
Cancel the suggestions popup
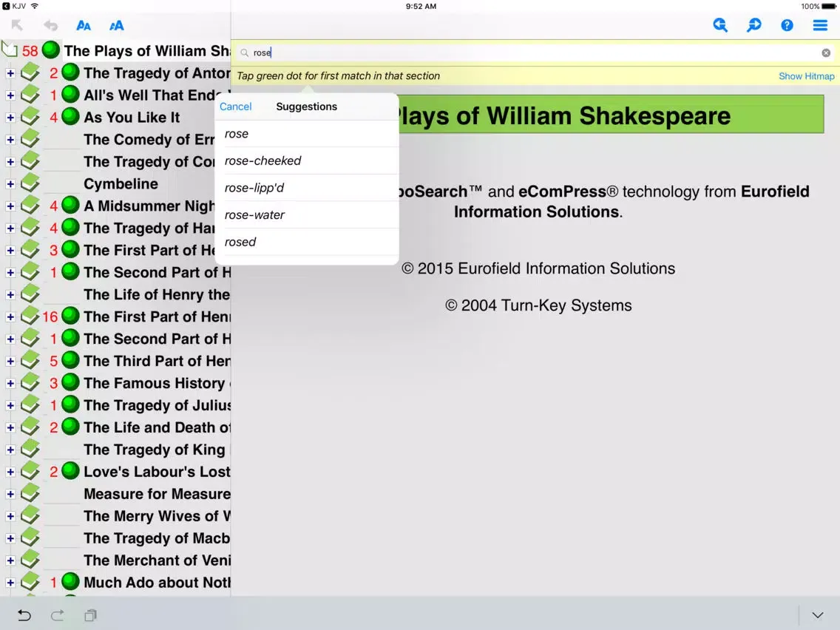click(x=235, y=106)
